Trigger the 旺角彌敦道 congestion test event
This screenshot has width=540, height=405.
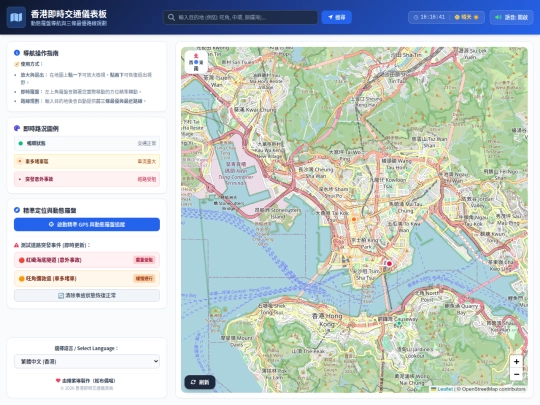click(87, 278)
